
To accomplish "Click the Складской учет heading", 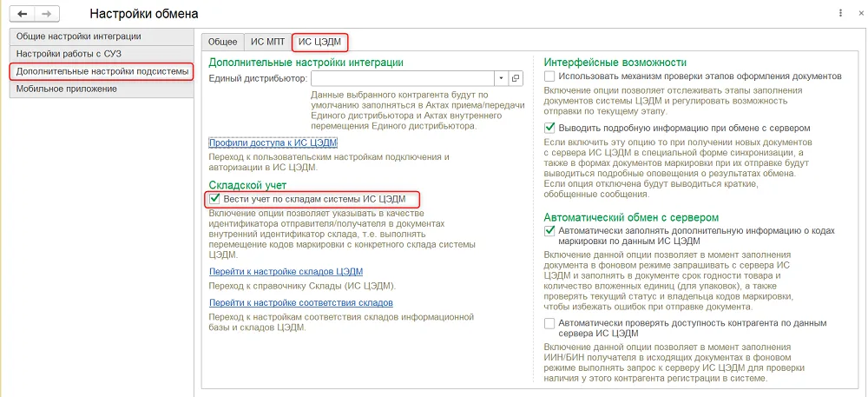I will tap(247, 185).
